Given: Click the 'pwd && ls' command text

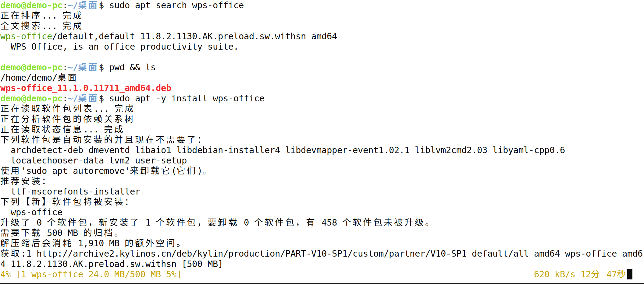Looking at the screenshot, I should pos(132,68).
